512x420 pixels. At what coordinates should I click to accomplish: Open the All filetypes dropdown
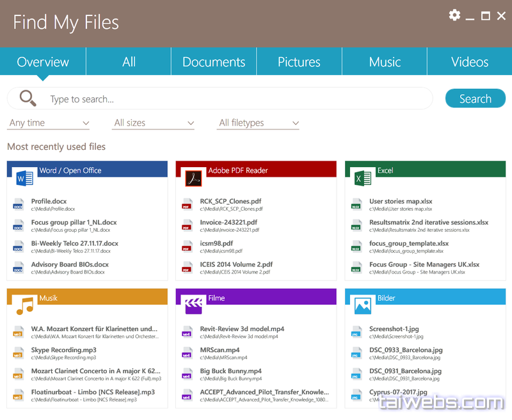point(259,123)
